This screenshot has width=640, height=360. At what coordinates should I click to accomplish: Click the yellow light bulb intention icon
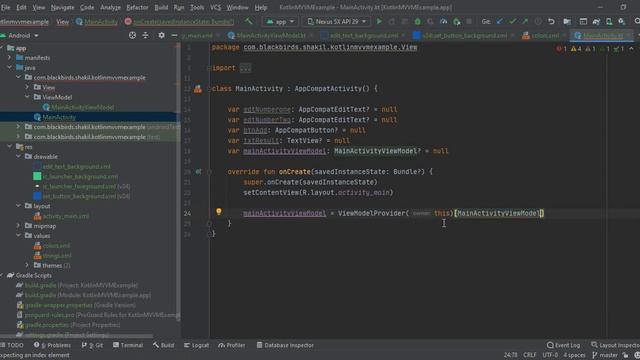pyautogui.click(x=219, y=211)
